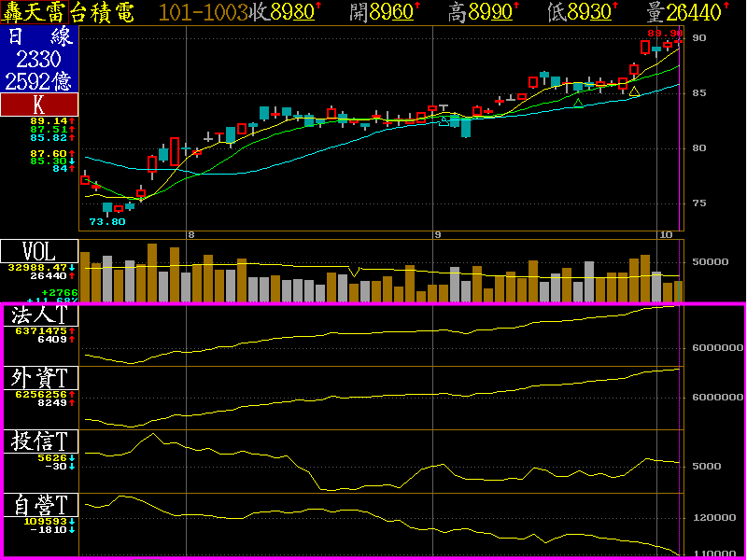This screenshot has width=747, height=560.
Task: Click the 89.90 high price marker
Action: (x=666, y=33)
